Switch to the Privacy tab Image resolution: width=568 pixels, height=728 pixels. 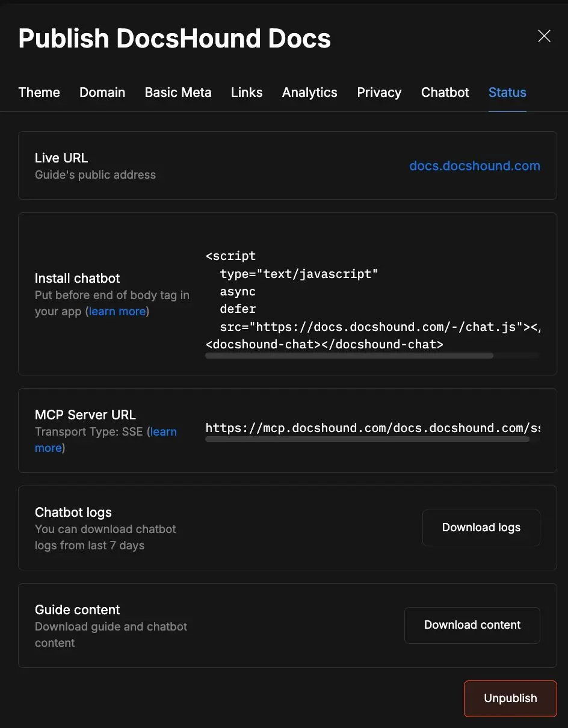379,93
